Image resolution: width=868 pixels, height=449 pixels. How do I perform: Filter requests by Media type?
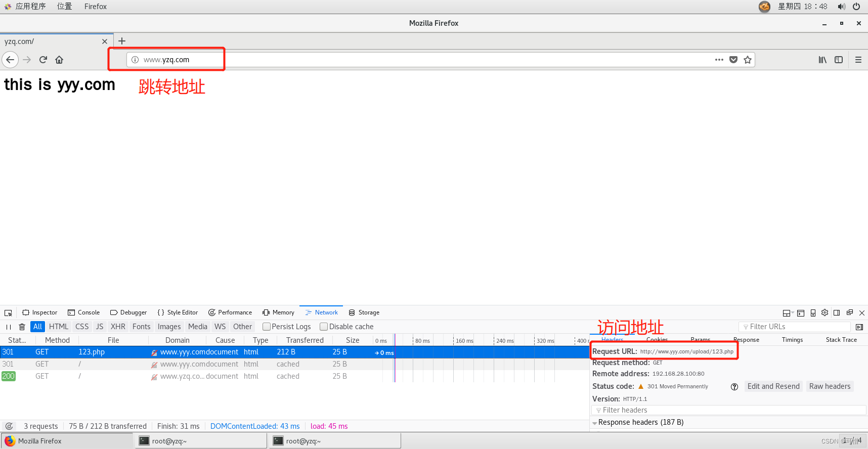click(x=198, y=327)
